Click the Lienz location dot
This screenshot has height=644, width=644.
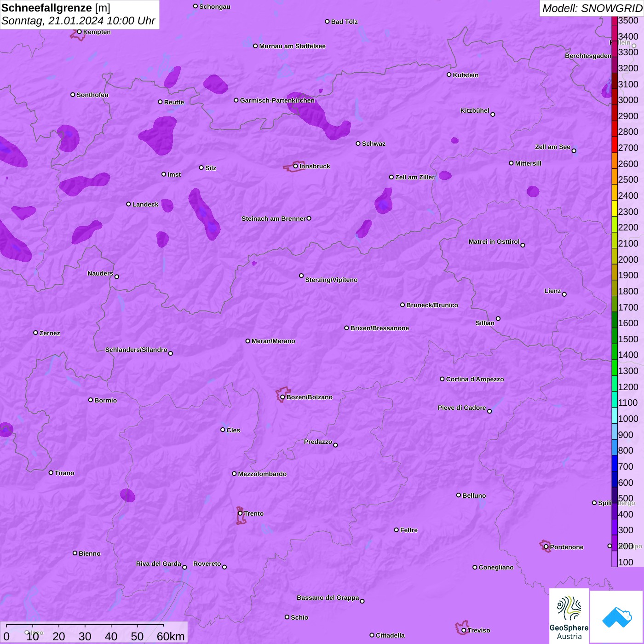coord(564,294)
